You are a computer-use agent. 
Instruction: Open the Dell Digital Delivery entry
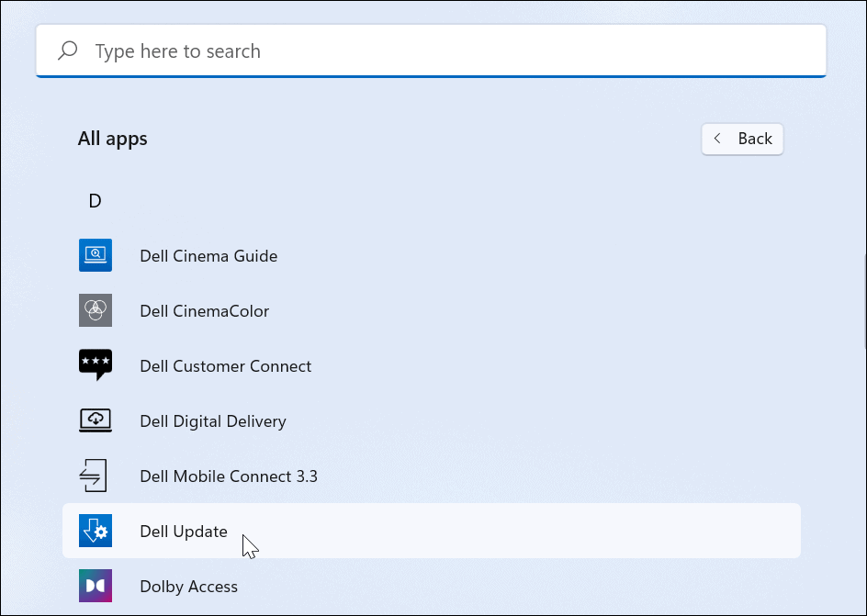[x=213, y=421]
